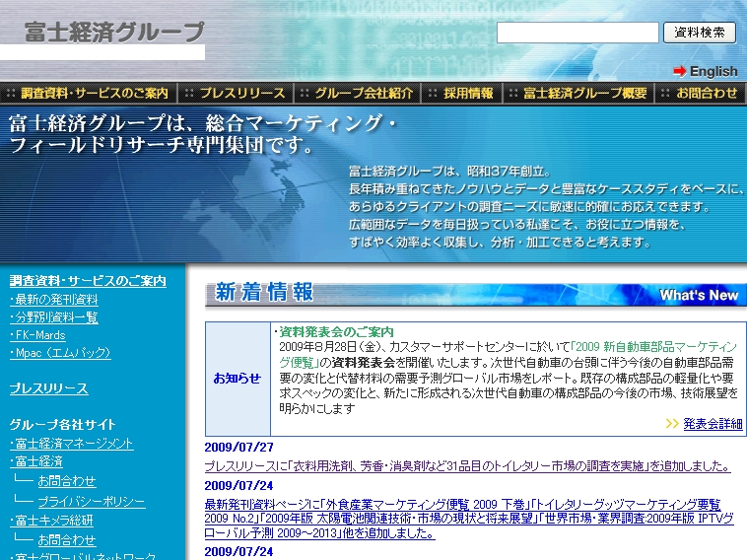Open グループ会社紹介 nav item

(x=364, y=93)
